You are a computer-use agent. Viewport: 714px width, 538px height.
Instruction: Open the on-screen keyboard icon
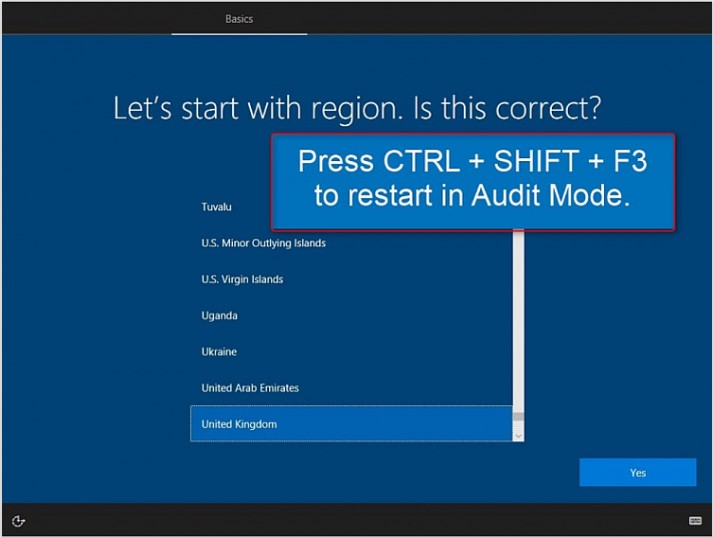(695, 520)
